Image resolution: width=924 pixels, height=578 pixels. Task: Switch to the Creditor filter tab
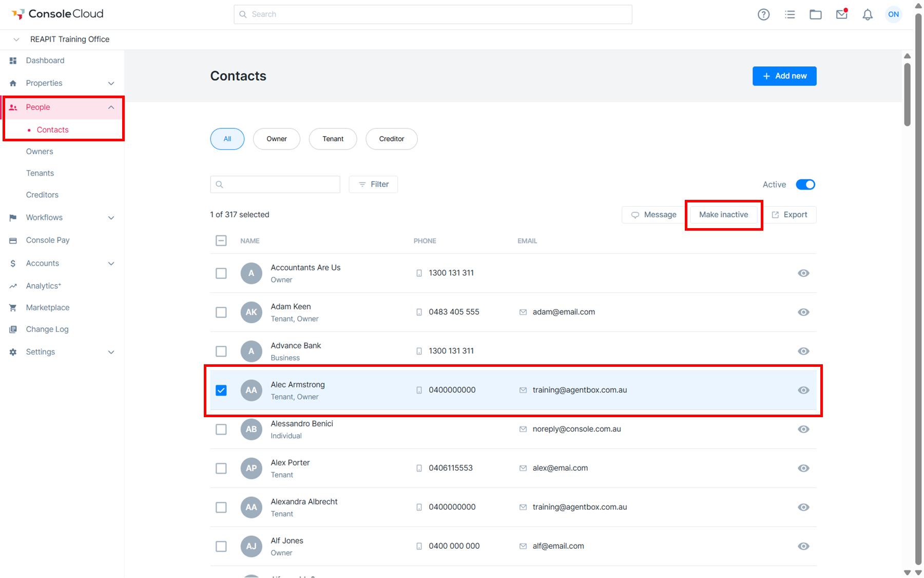[x=392, y=139]
